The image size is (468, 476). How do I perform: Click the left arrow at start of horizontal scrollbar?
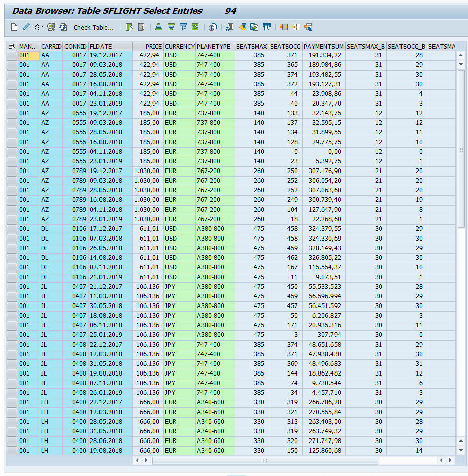click(x=137, y=460)
